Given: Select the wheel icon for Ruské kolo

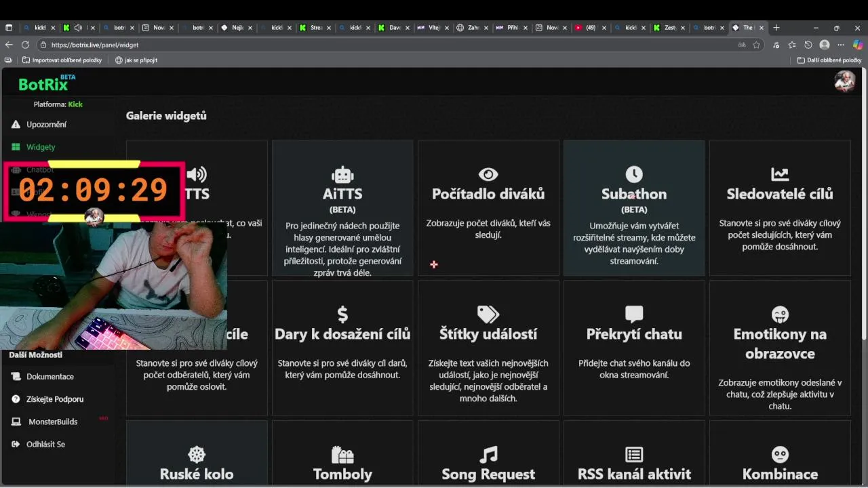Looking at the screenshot, I should pos(197,454).
